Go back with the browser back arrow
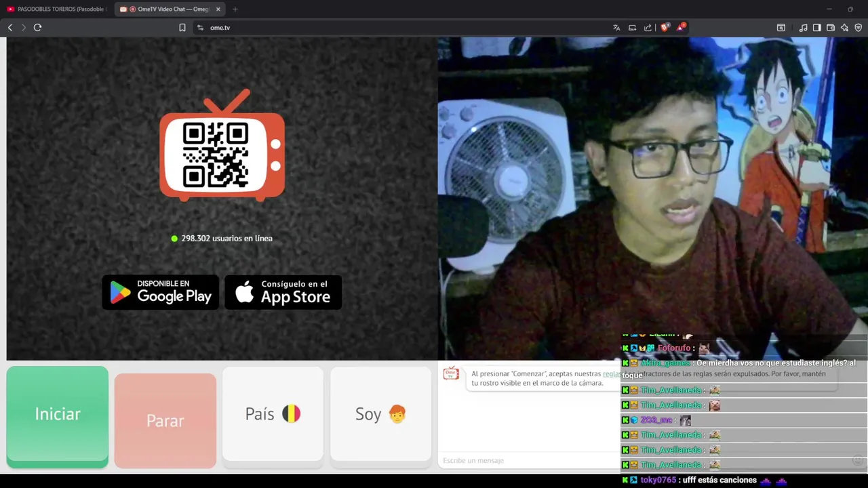Image resolution: width=868 pixels, height=488 pixels. 10,28
